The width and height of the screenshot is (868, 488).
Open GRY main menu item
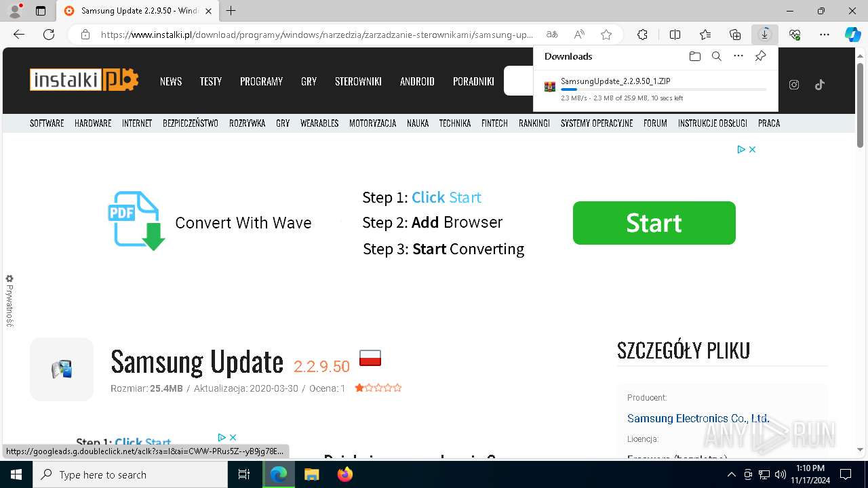tap(309, 81)
